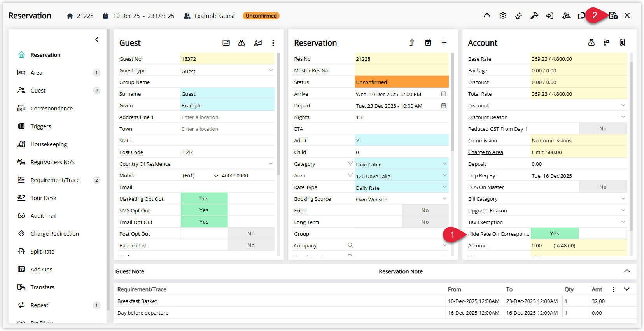Viewport: 644px width, 331px height.
Task: Open the Requirement/Trace table three-dot menu
Action: click(x=614, y=289)
